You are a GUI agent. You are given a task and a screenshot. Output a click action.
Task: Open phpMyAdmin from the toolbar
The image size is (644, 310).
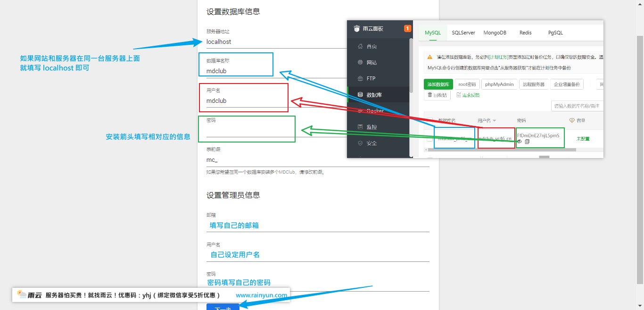[x=499, y=84]
